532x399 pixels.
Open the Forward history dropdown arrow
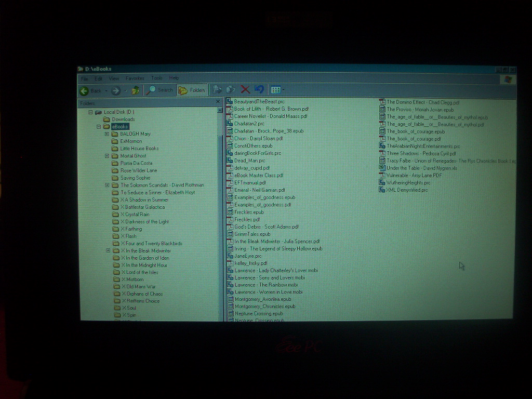point(126,91)
